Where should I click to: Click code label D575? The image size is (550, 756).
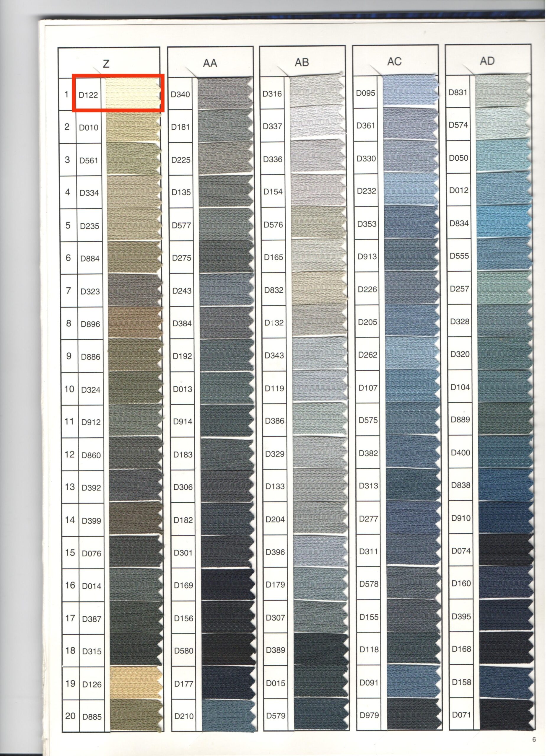pyautogui.click(x=368, y=420)
